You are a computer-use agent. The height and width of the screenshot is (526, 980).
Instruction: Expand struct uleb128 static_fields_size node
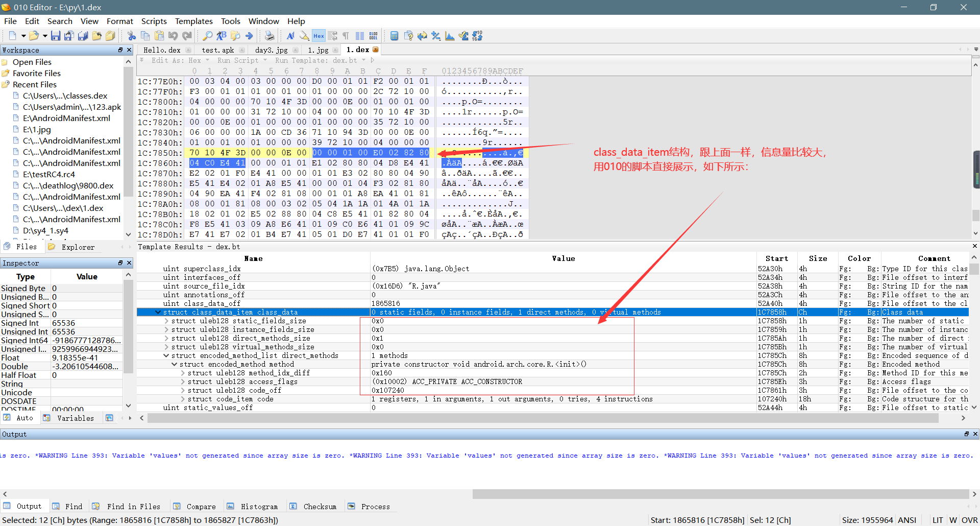pos(166,321)
